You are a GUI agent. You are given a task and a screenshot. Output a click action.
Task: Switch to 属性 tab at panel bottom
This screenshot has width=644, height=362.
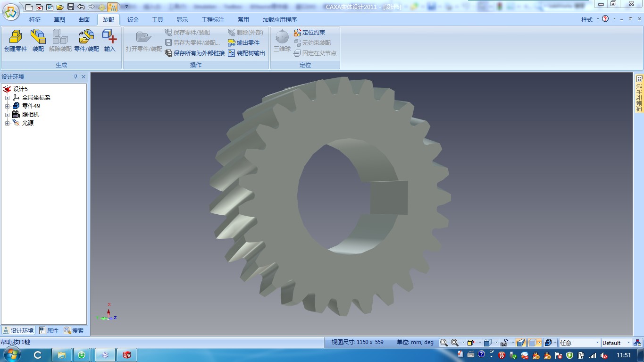coord(49,331)
